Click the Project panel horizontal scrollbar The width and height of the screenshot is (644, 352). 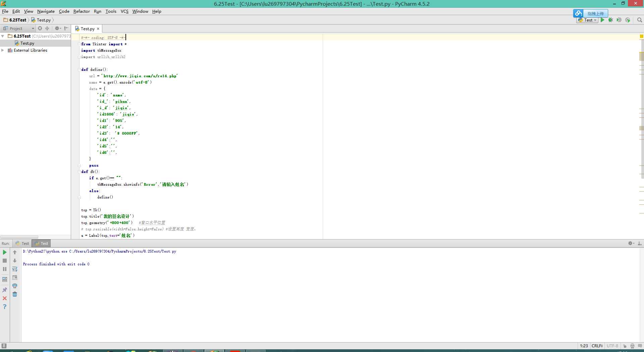pyautogui.click(x=19, y=237)
